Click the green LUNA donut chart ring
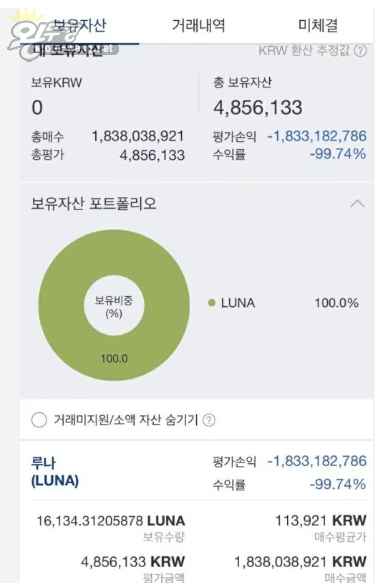This screenshot has width=375, height=583. [x=114, y=359]
